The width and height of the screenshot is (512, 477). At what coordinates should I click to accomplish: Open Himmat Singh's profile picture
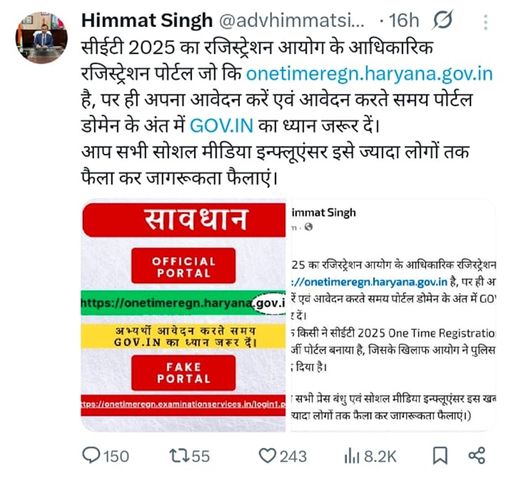point(41,38)
